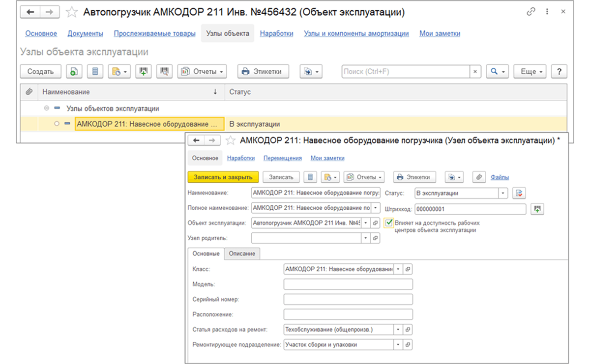Switch to the Описание tab
The height and width of the screenshot is (364, 590).
pyautogui.click(x=242, y=253)
